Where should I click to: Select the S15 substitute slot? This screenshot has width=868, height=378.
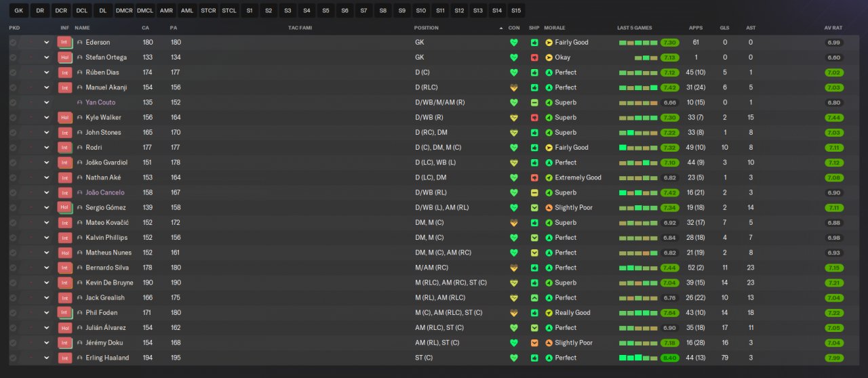517,10
